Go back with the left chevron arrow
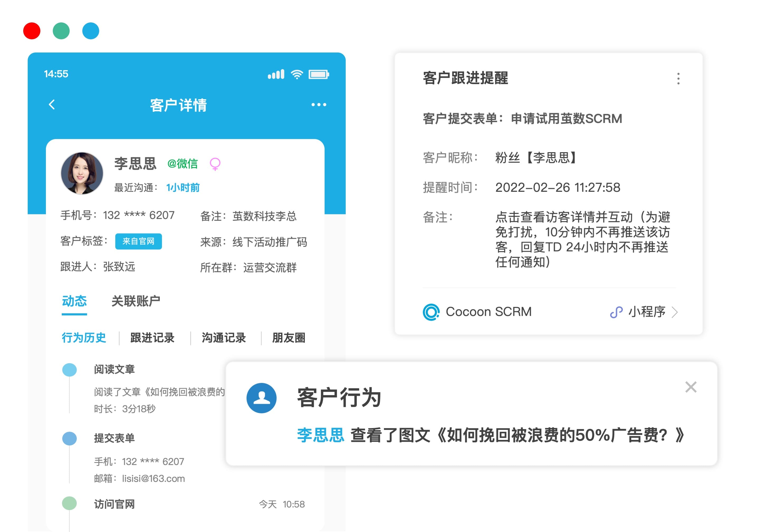 pyautogui.click(x=52, y=104)
